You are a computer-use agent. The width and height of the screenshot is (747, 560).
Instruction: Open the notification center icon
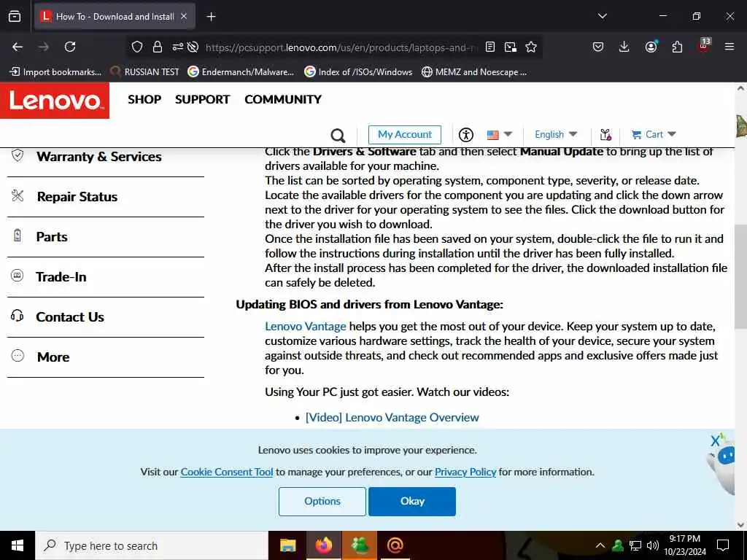[723, 545]
